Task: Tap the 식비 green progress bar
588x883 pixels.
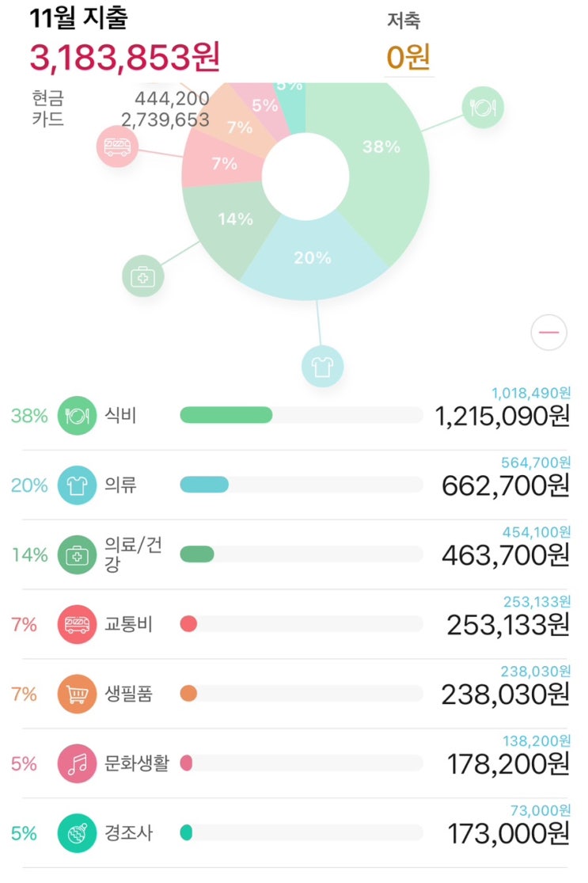Action: [226, 416]
